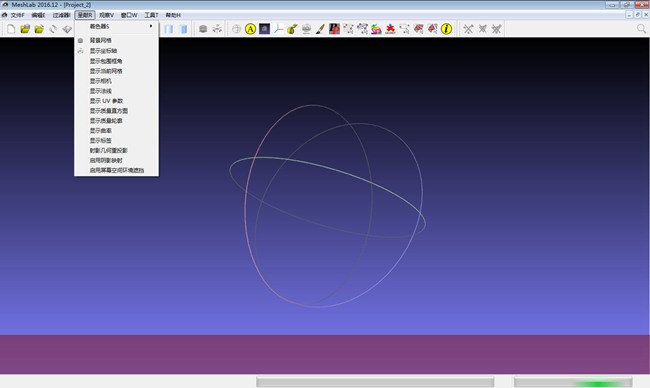
Task: Click the red puzzle piece align icon
Action: coord(390,29)
